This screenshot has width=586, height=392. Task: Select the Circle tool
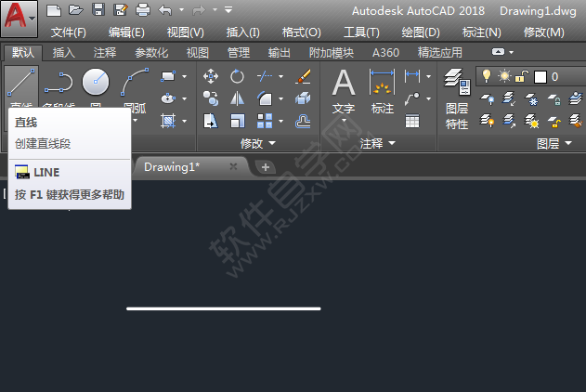click(96, 82)
